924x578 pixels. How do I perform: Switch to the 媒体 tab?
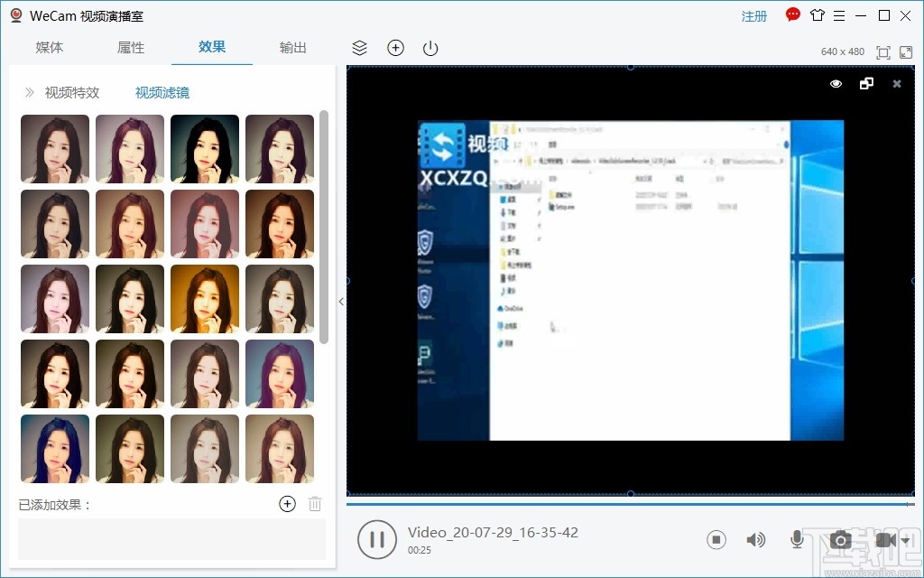point(50,47)
